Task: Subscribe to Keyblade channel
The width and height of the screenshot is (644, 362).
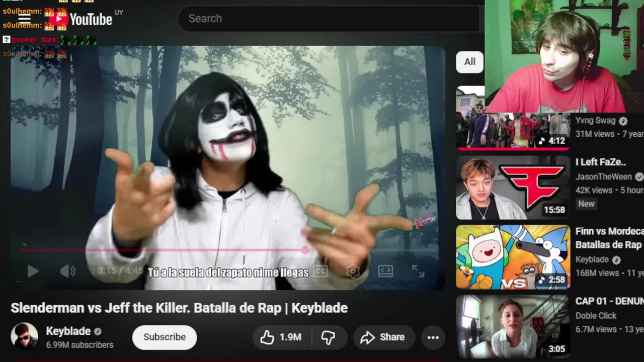Action: 165,337
